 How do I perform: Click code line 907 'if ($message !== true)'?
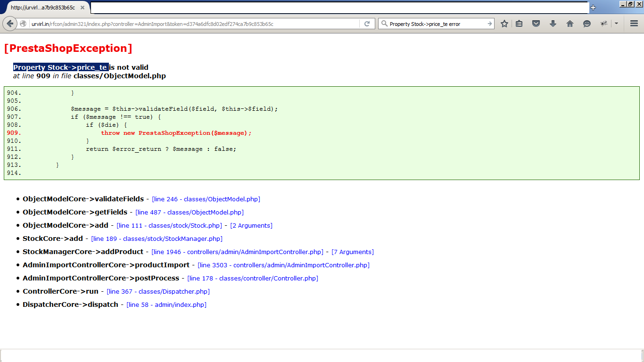(x=116, y=117)
